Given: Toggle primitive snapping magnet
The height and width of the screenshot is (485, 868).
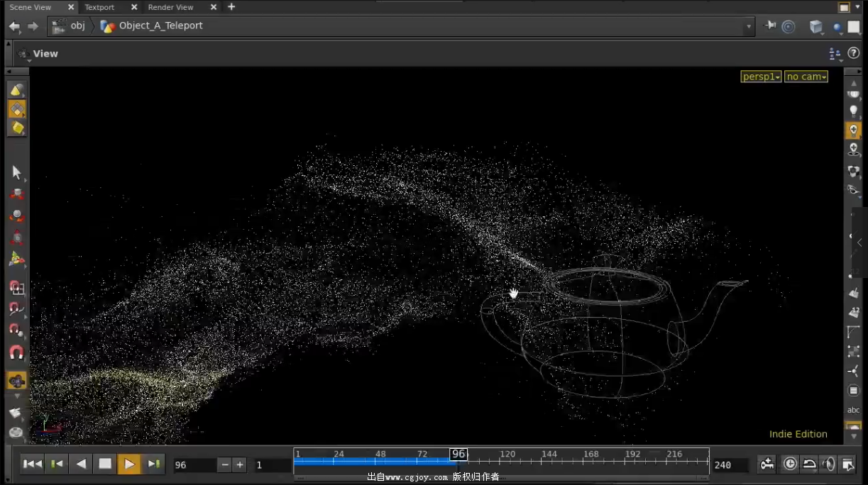Looking at the screenshot, I should 17,308.
